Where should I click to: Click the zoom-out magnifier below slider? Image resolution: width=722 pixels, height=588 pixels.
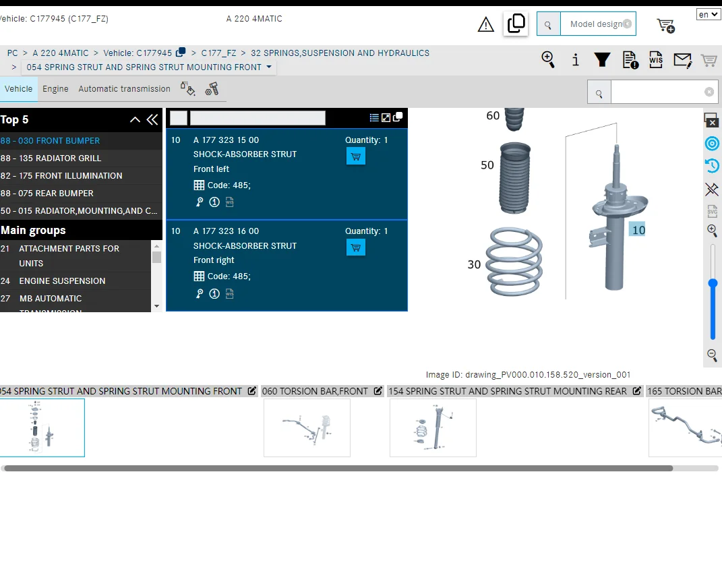(x=712, y=355)
